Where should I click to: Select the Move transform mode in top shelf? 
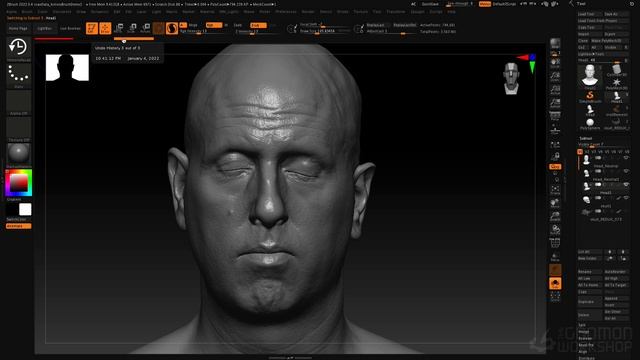coord(119,28)
